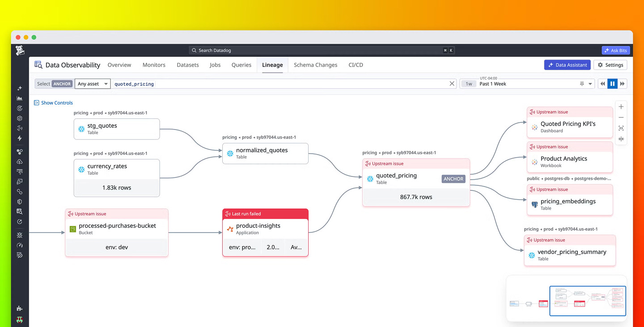Viewport: 644px width, 327px height.
Task: Click the gauge icon in left sidebar
Action: point(20,245)
